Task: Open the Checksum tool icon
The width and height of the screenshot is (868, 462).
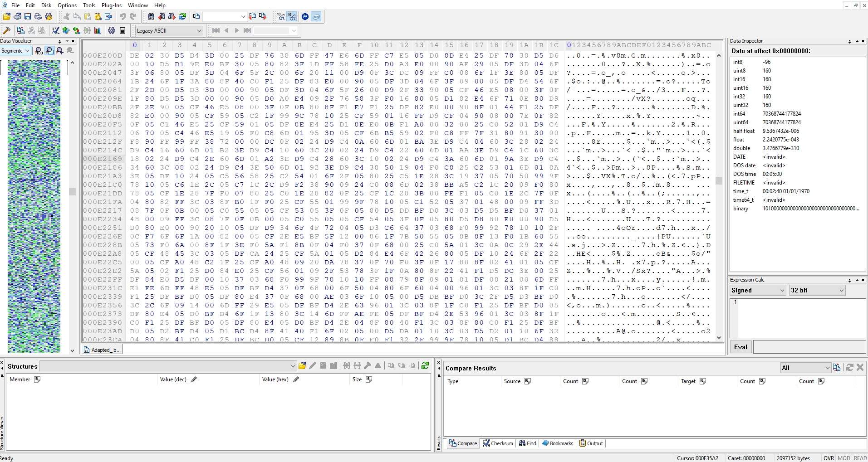Action: (55, 30)
